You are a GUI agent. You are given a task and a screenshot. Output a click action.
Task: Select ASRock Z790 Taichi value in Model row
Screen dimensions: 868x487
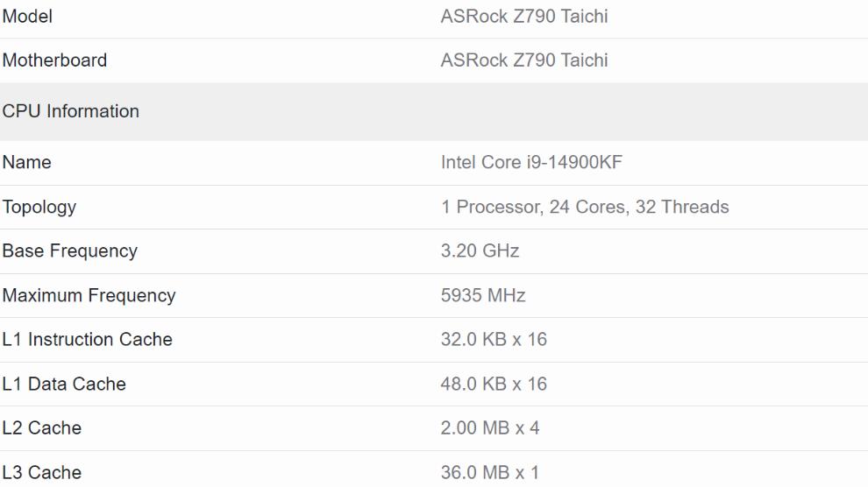[x=523, y=16]
